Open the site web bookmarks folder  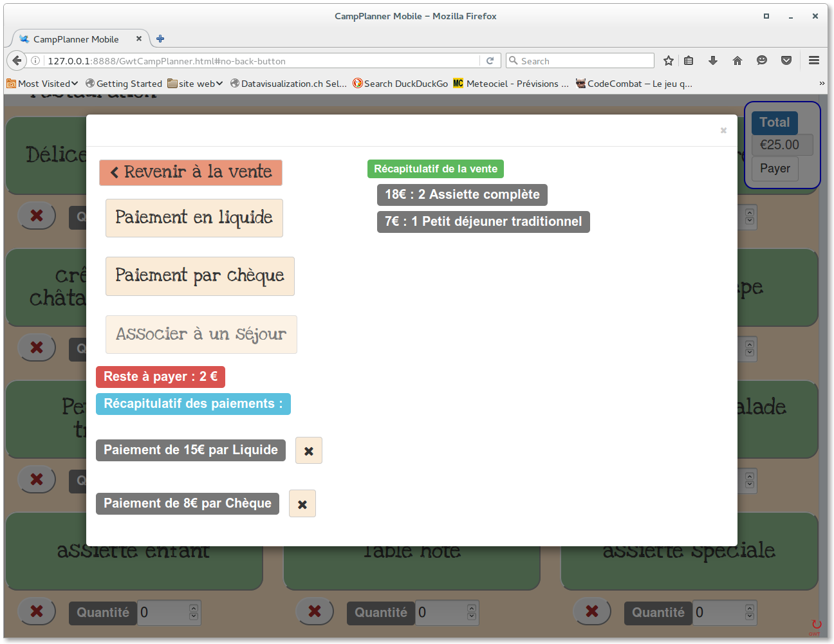coord(195,84)
